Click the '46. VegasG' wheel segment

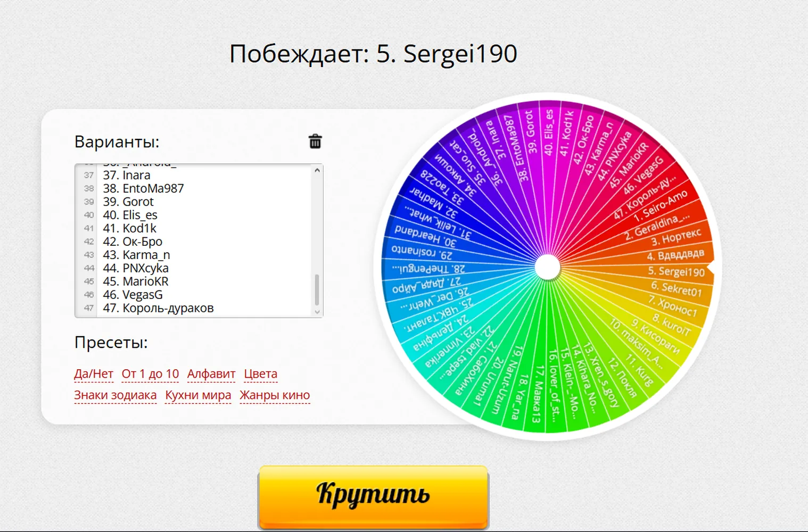click(x=643, y=176)
